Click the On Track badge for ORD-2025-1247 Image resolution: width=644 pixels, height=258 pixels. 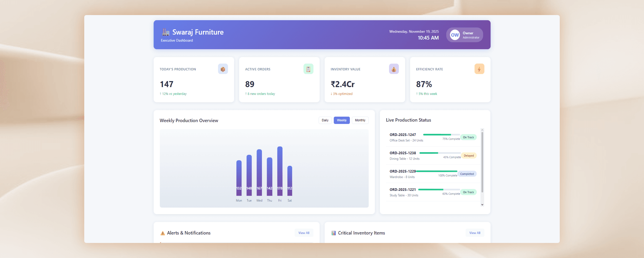pyautogui.click(x=469, y=137)
